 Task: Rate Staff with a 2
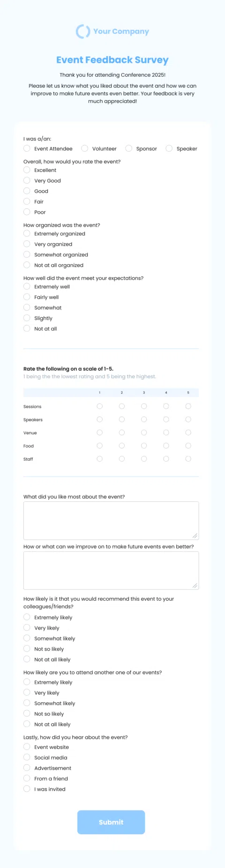point(122,459)
